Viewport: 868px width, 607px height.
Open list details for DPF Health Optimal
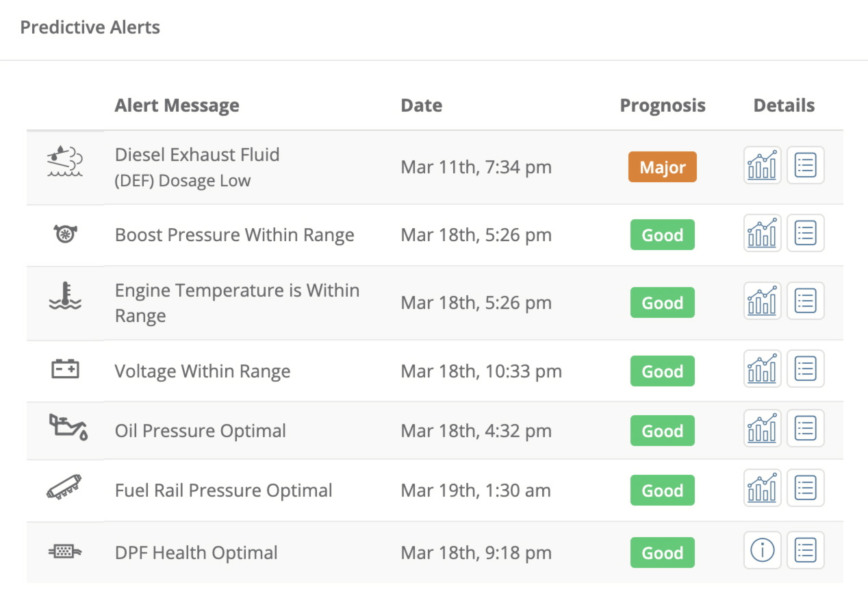pyautogui.click(x=806, y=550)
